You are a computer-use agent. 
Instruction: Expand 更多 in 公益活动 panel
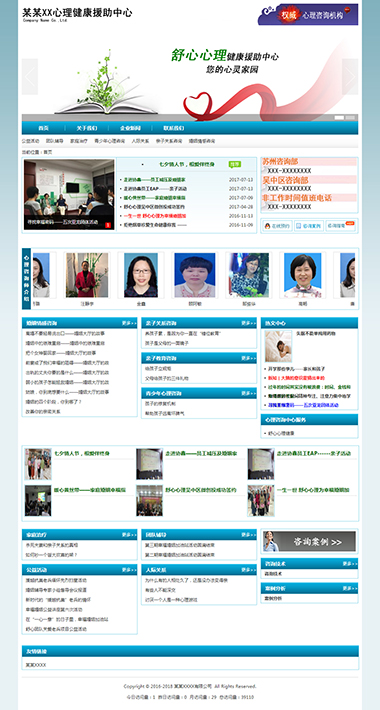coord(129,570)
